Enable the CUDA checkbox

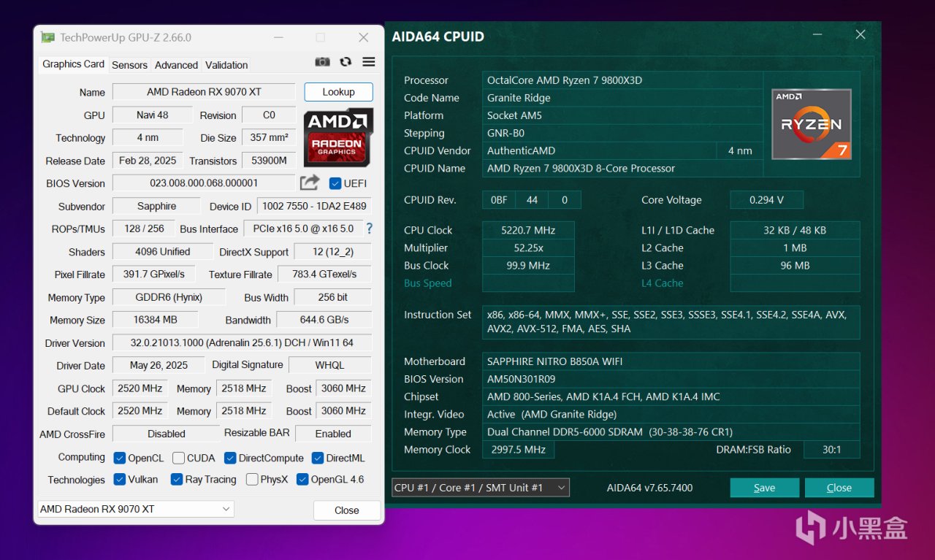[178, 458]
